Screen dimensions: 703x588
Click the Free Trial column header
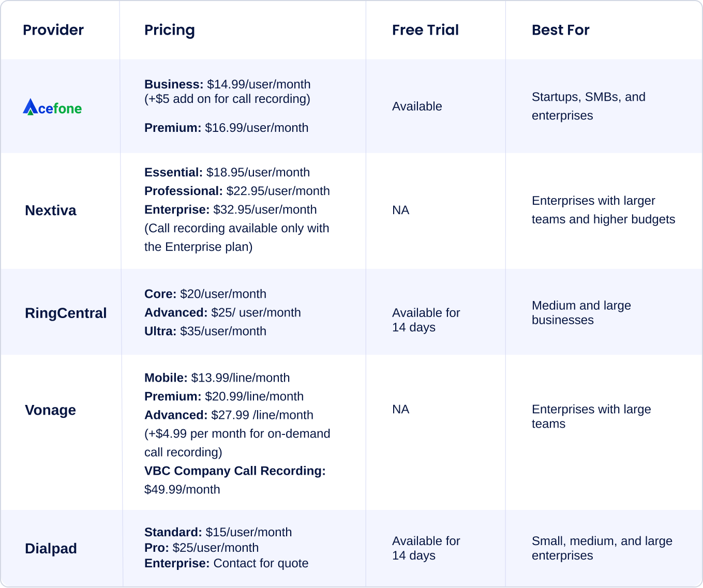point(425,30)
